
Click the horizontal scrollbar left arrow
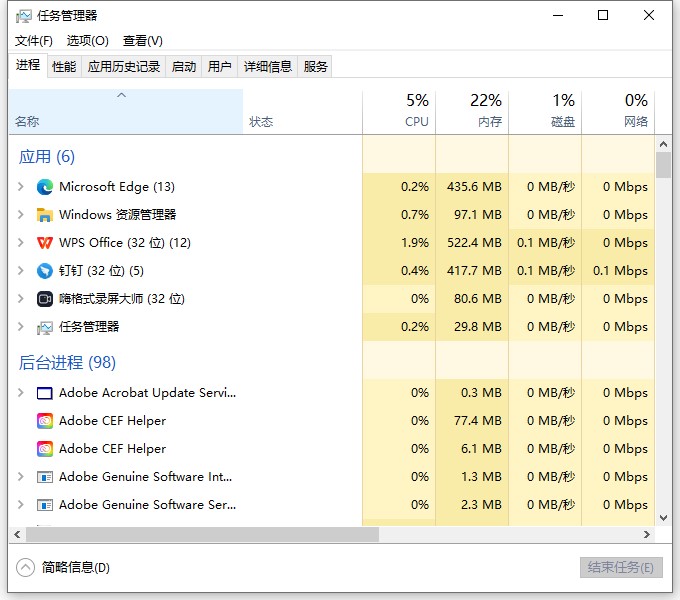[x=17, y=535]
